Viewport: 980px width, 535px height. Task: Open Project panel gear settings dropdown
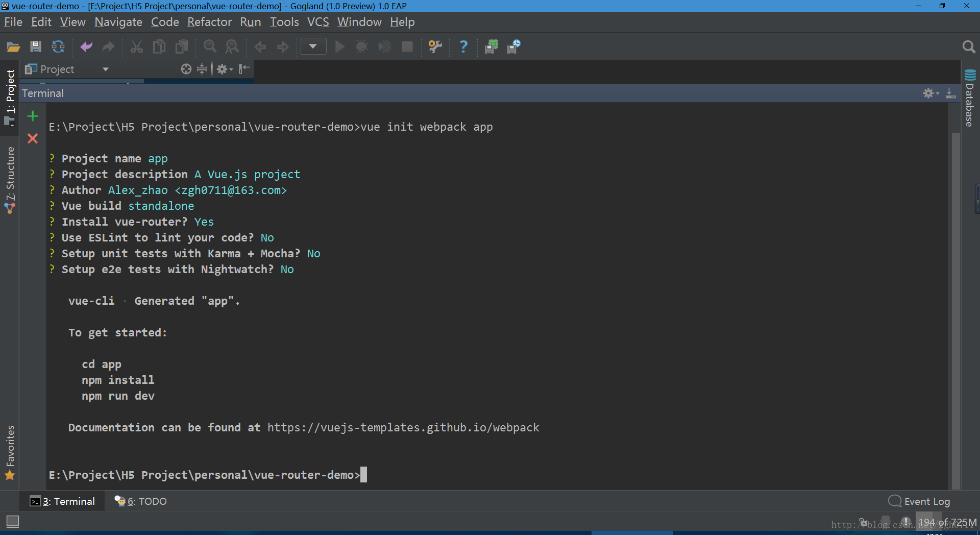tap(225, 69)
